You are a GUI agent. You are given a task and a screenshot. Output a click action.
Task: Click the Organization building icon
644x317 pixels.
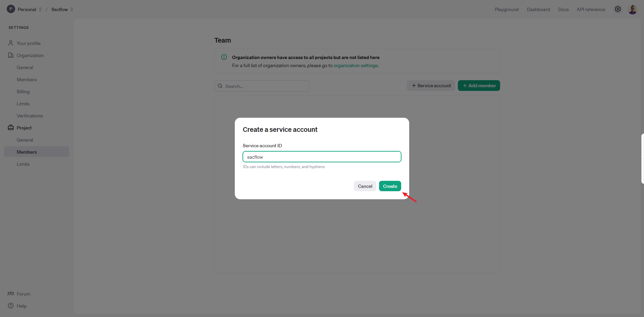[11, 55]
